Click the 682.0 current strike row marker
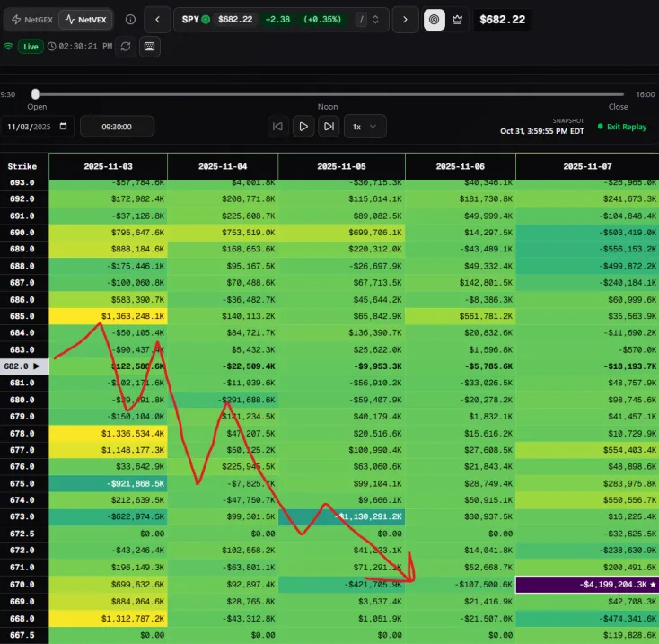 coord(24,366)
